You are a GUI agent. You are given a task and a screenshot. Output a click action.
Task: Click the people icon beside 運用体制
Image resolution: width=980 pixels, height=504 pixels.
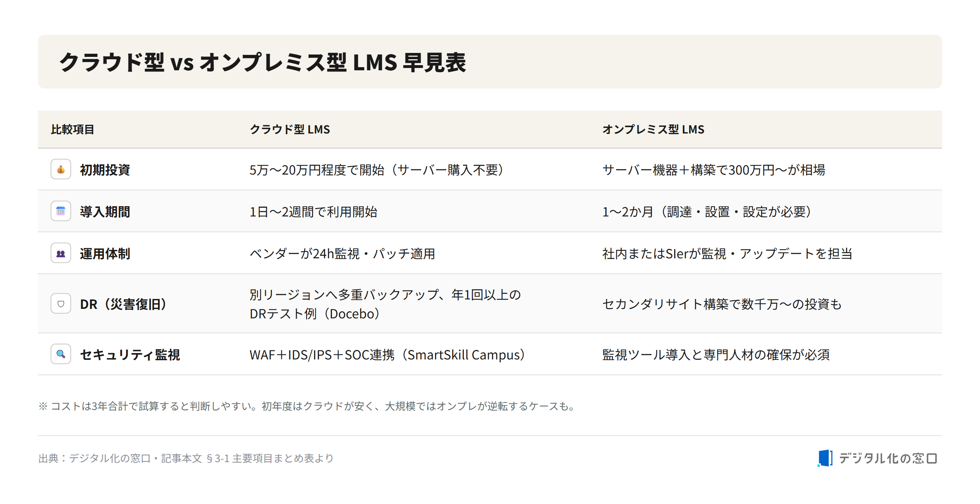[61, 253]
